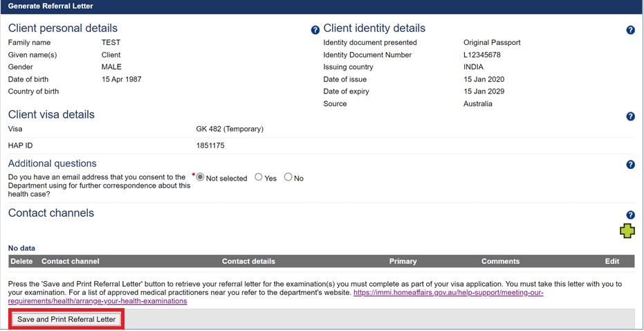Choose 'Yes' for email consent question
Viewport: 644px width, 331px height.
[x=259, y=177]
